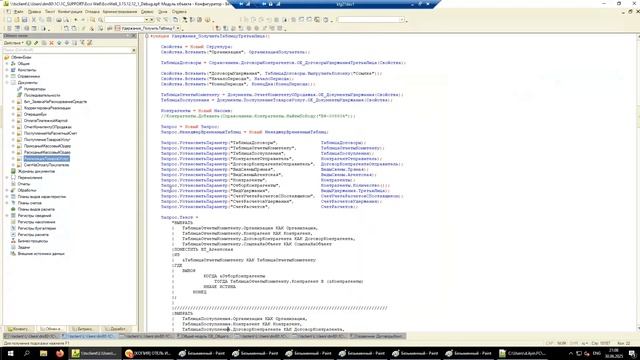Select the ОплатаПлатежнойКартой document
640x360 pixels.
(46, 121)
